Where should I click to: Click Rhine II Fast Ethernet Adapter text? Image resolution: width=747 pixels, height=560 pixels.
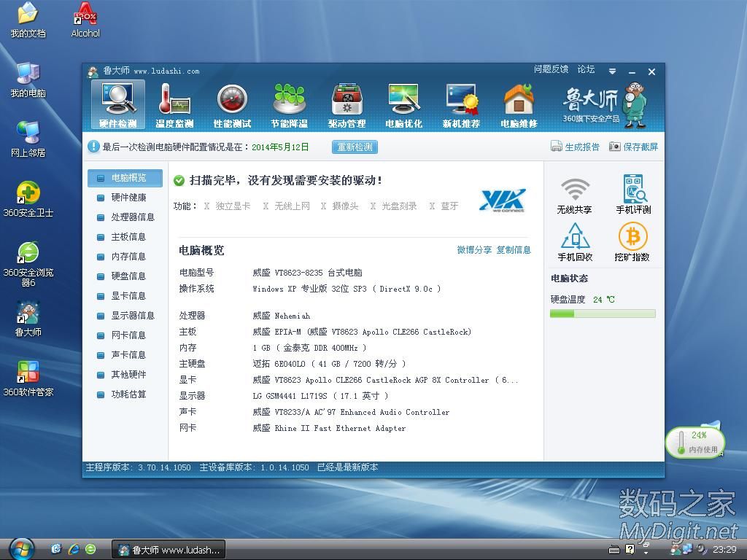click(340, 428)
